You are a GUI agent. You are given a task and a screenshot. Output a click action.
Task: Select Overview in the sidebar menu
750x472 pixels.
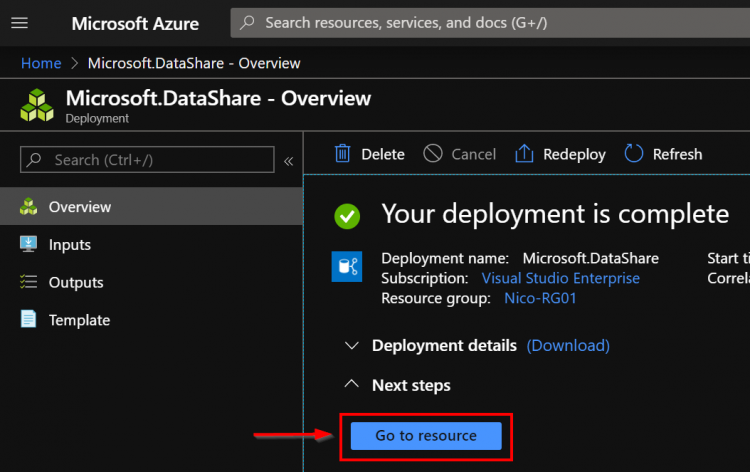[x=151, y=207]
